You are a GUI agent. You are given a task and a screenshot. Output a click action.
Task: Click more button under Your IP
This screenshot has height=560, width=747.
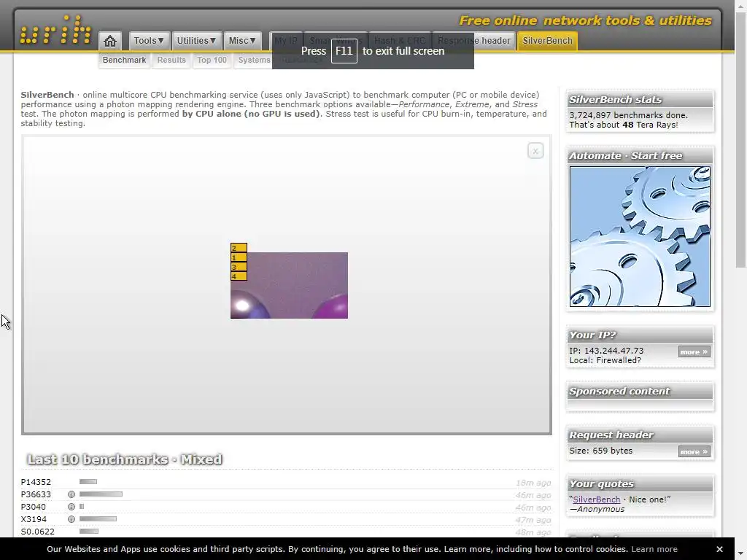click(x=694, y=352)
